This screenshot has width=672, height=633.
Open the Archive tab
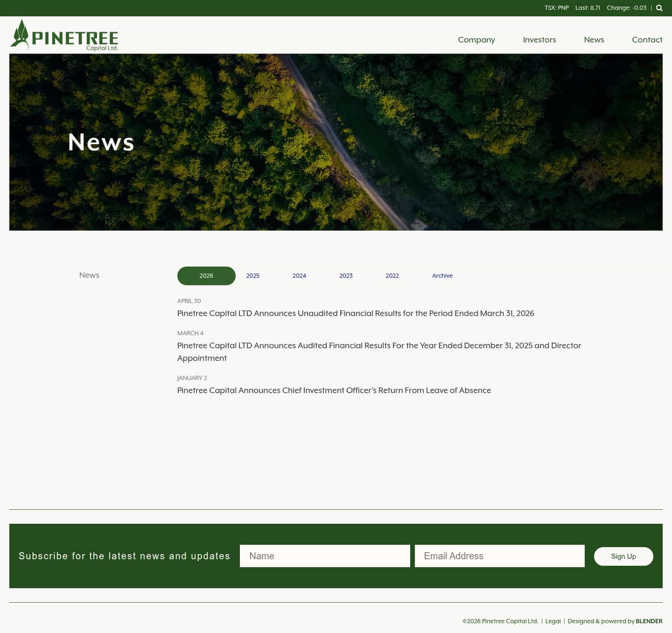[442, 276]
